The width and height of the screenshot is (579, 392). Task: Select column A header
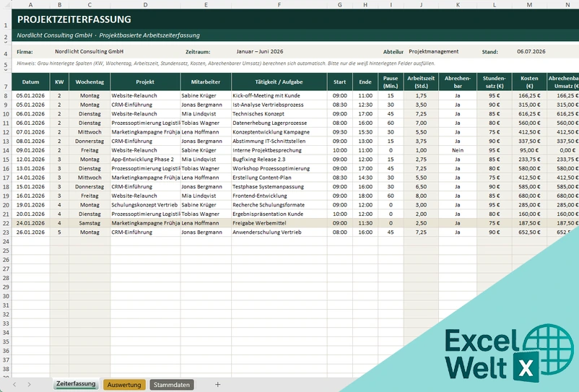(30, 5)
